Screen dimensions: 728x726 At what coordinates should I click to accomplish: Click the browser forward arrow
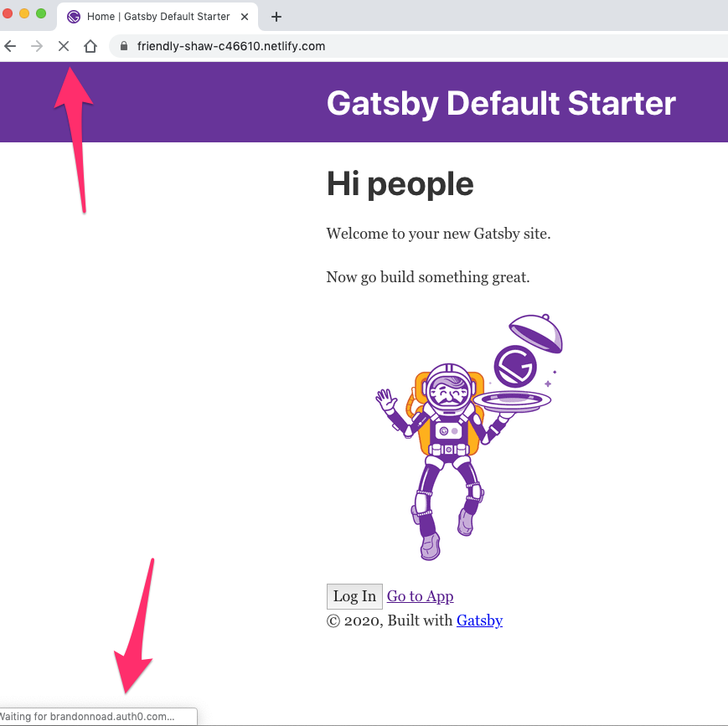click(x=37, y=46)
